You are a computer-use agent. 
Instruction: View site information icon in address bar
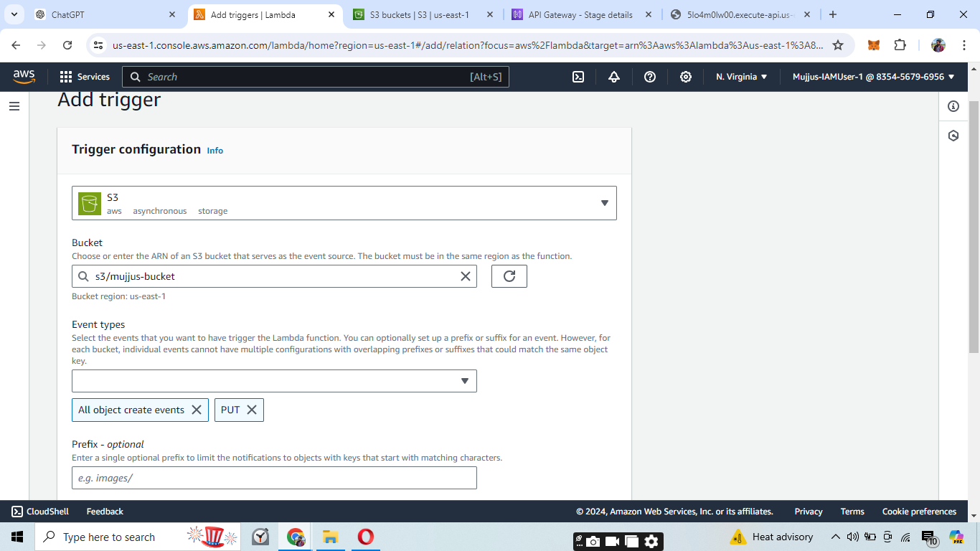pyautogui.click(x=99, y=45)
